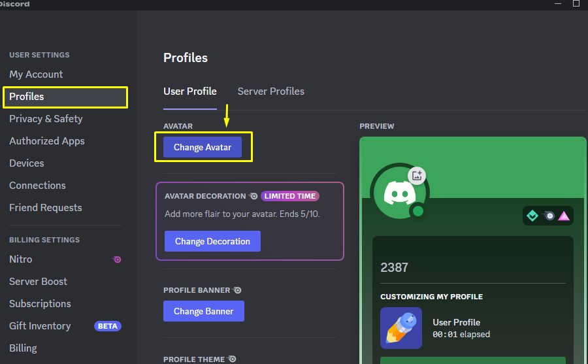Switch to the Server Profiles tab
Viewport: 588px width, 364px height.
(x=270, y=91)
